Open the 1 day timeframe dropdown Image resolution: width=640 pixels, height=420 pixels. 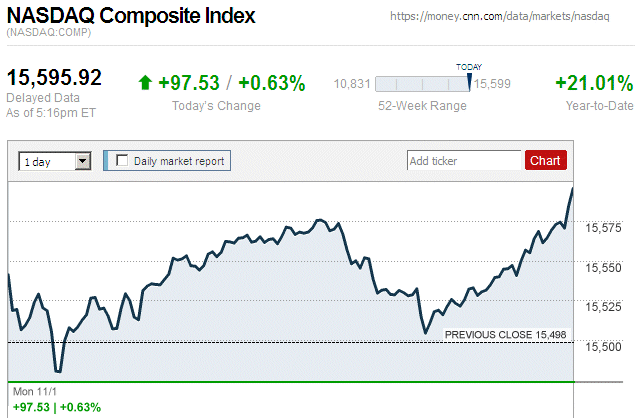point(54,160)
